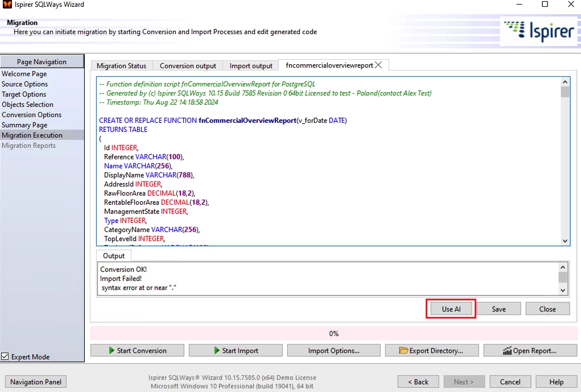
Task: Click the Timestamp comment line in the code
Action: (x=159, y=102)
